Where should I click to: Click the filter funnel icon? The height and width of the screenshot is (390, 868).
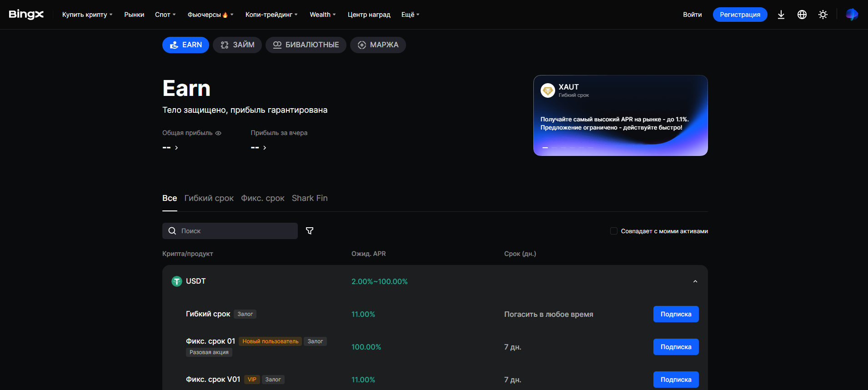(310, 231)
